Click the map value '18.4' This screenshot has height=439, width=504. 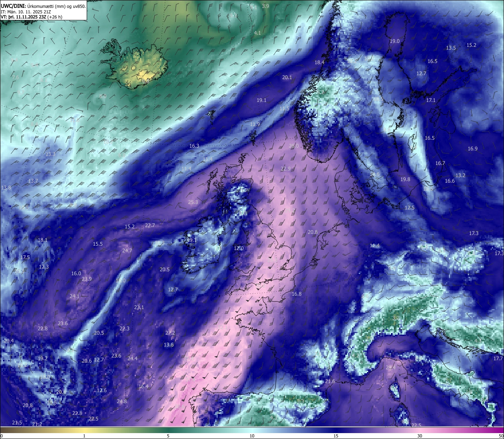tap(319, 62)
